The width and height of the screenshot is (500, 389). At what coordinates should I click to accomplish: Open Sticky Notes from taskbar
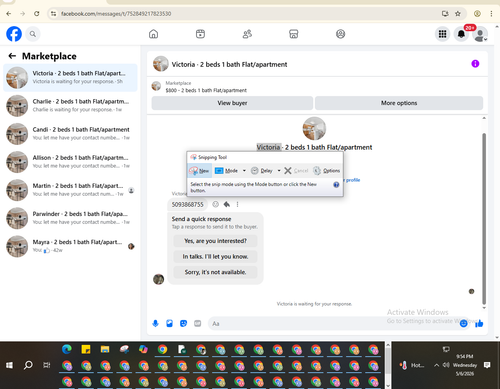(86, 349)
